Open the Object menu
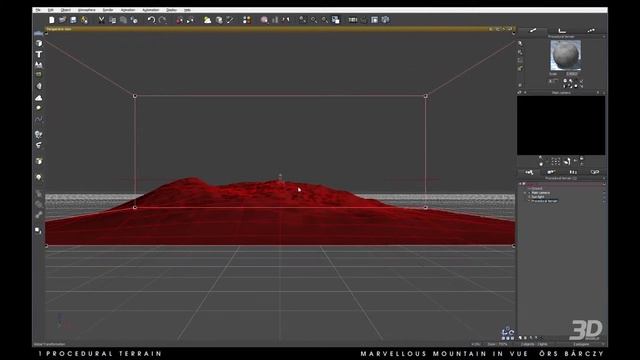This screenshot has height=360, width=640. click(66, 10)
